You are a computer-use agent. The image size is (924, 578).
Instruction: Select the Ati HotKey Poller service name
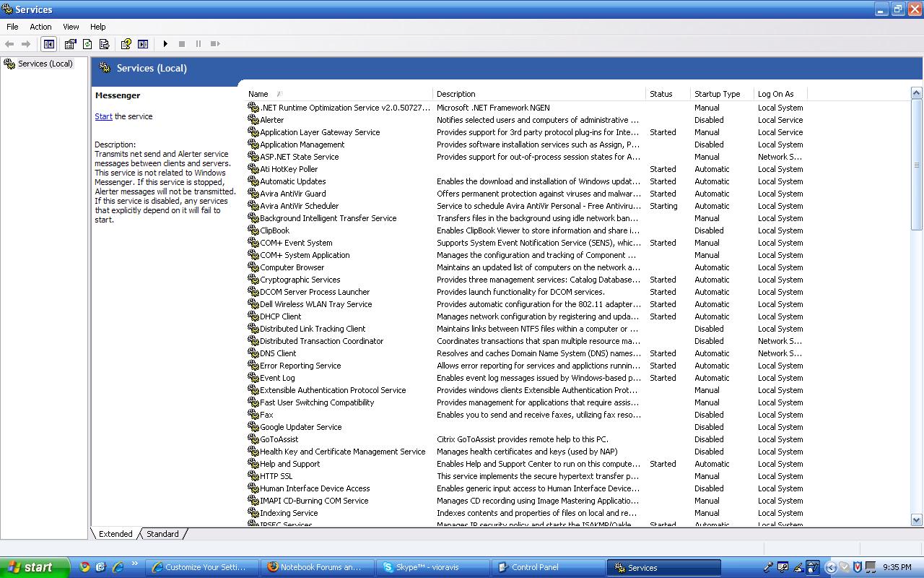pyautogui.click(x=289, y=169)
